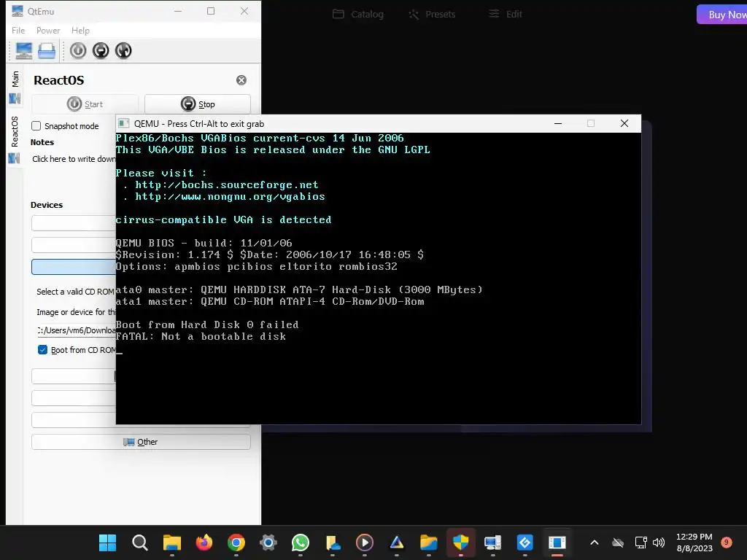Show hidden system tray icons chevron
The image size is (747, 560).
click(594, 542)
